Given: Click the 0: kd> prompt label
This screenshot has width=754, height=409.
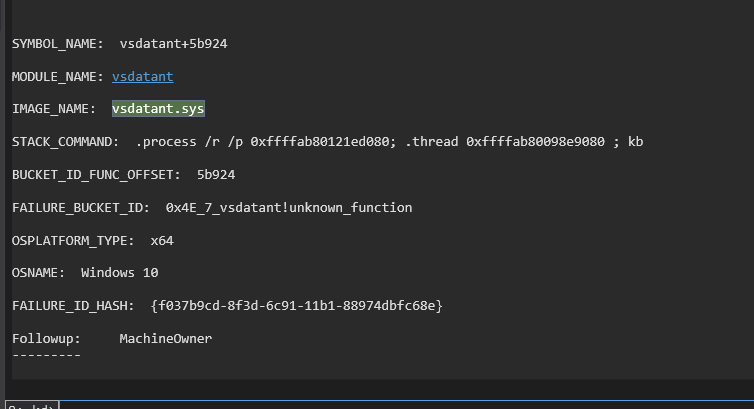Looking at the screenshot, I should [30, 406].
